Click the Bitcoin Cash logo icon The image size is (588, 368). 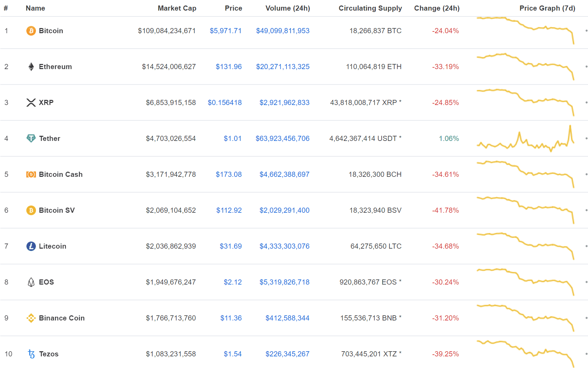[31, 174]
